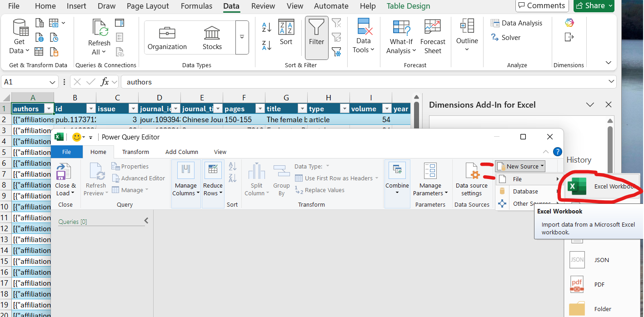Image resolution: width=644 pixels, height=317 pixels.
Task: Open the Formulas ribbon tab
Action: [x=196, y=6]
